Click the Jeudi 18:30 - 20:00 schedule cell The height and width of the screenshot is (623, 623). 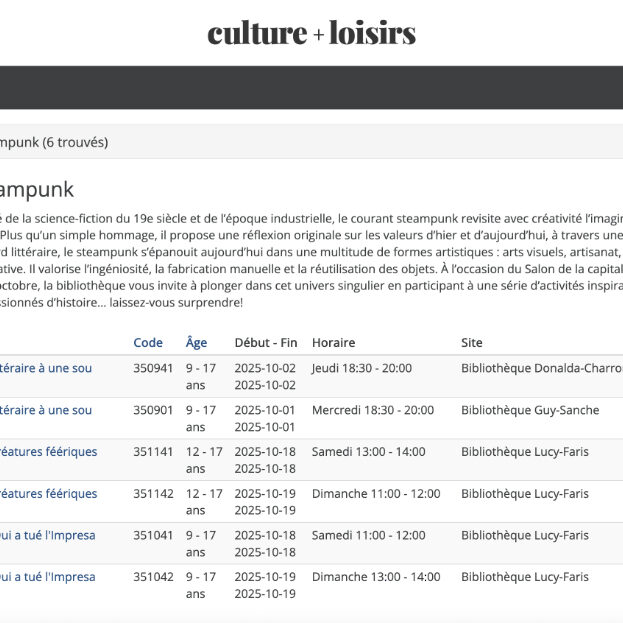click(361, 368)
